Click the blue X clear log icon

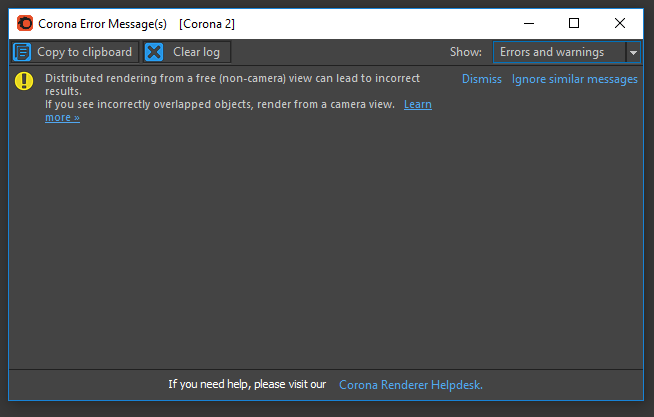(154, 52)
